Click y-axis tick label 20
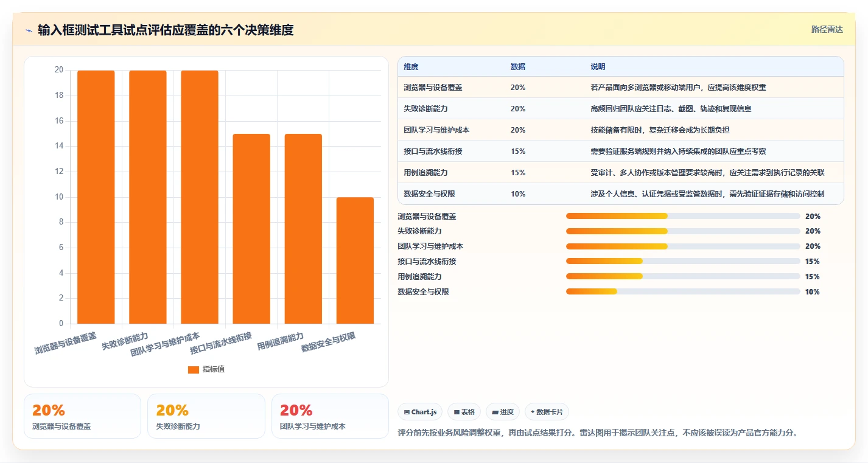 pos(59,70)
